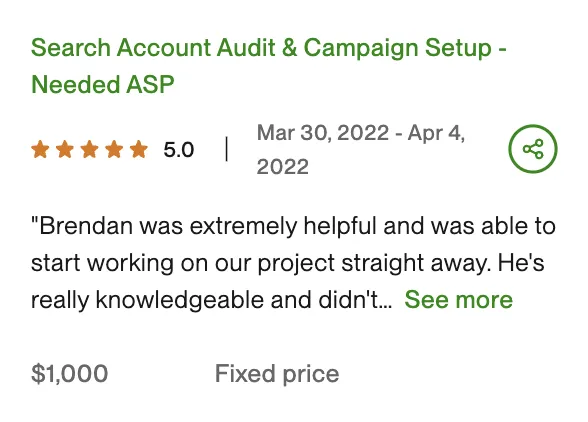Click the '2022' on the date's second line
The image size is (588, 422).
tap(282, 167)
